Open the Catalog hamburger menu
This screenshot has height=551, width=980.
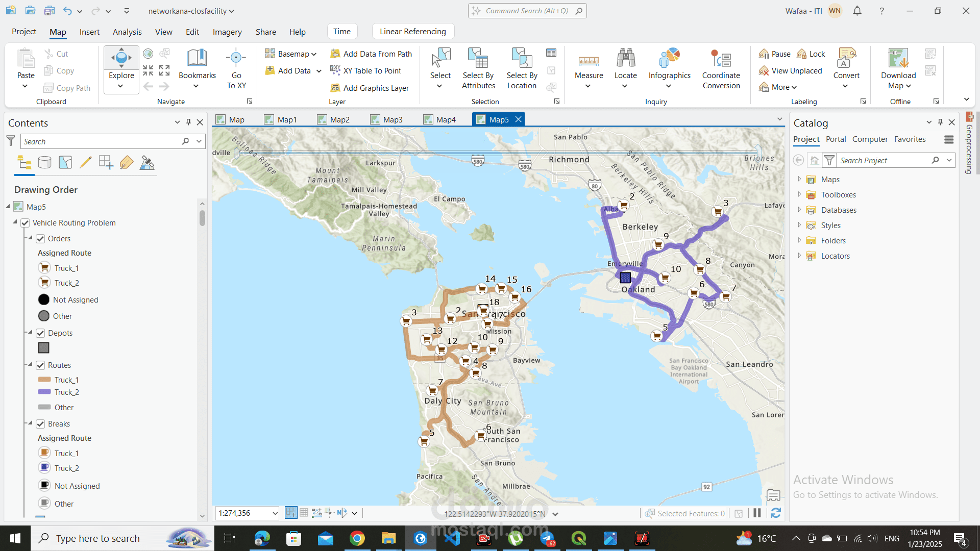pyautogui.click(x=949, y=139)
